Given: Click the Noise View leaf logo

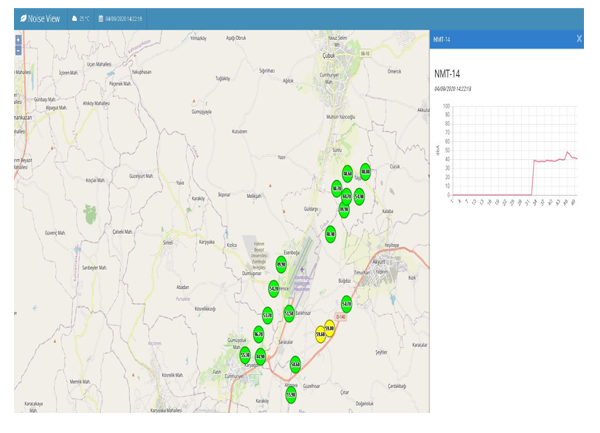Looking at the screenshot, I should [23, 18].
